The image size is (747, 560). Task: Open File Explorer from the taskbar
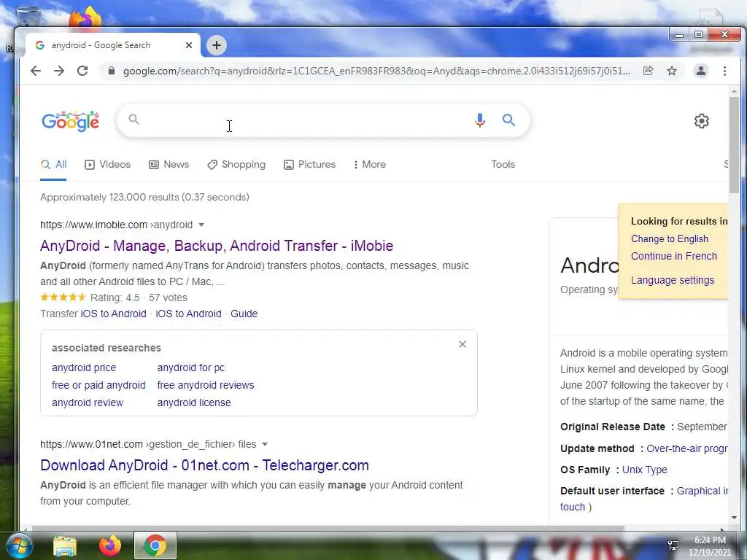65,546
